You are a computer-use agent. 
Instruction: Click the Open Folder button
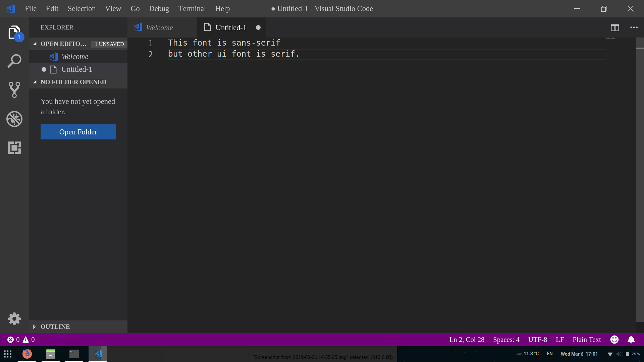pos(78,132)
